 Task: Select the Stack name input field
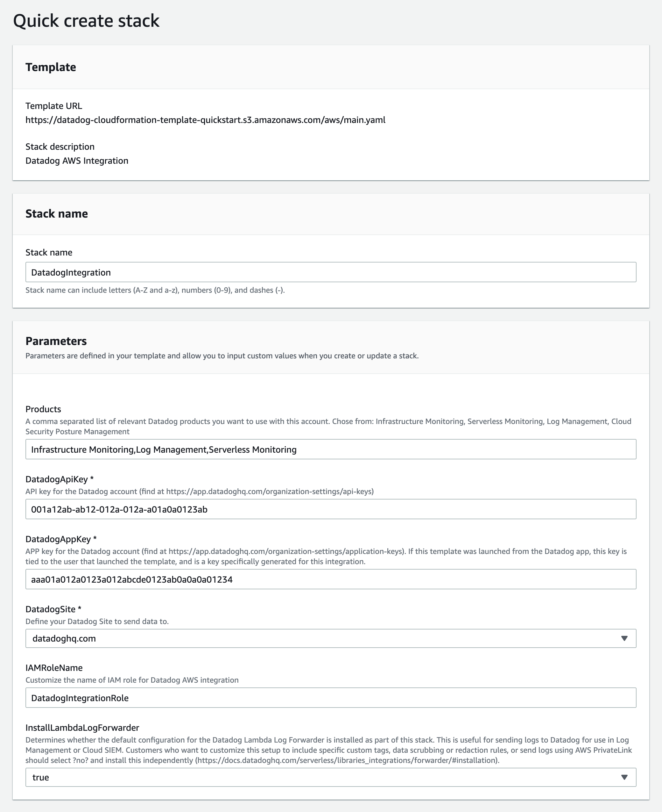(331, 272)
